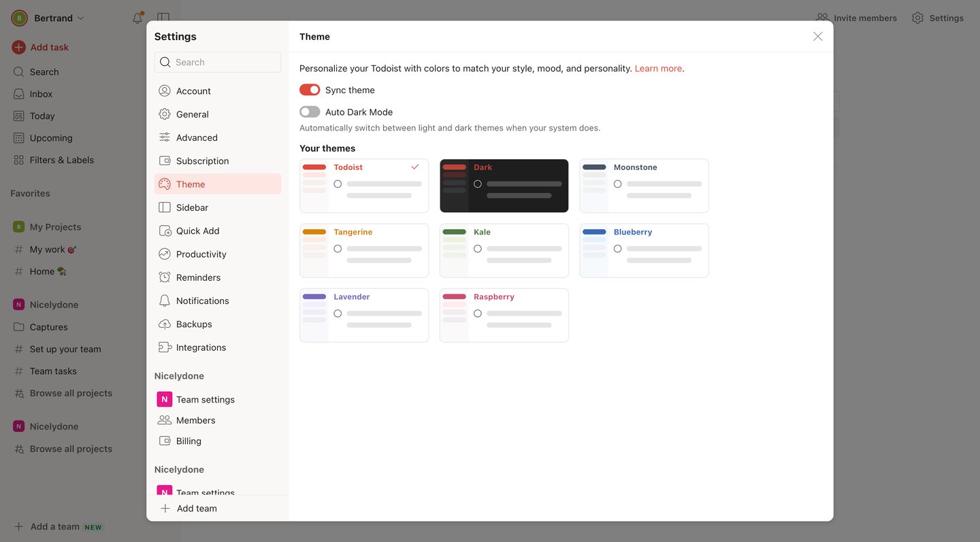Enable Auto Dark Mode

pos(310,111)
